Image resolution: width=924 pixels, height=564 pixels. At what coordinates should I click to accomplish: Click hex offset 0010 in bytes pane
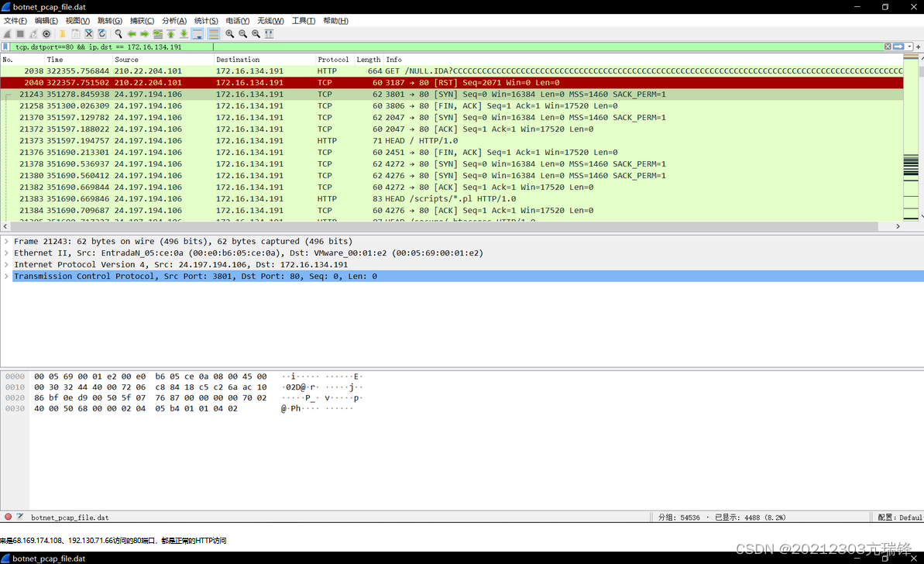[x=15, y=387]
